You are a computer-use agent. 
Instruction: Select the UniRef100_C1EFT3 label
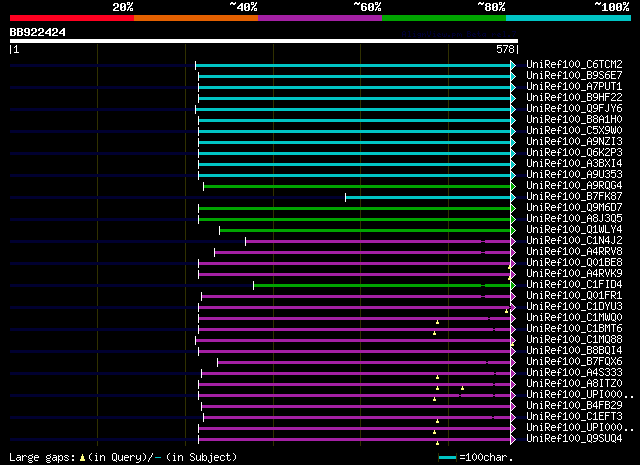(x=574, y=417)
